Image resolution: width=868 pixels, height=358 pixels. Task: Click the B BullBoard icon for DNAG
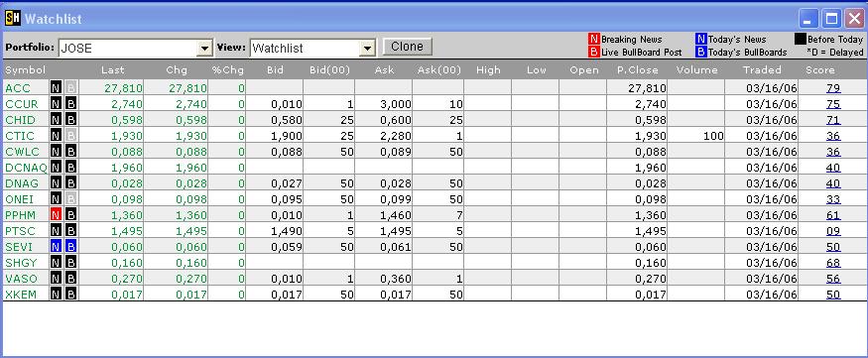pos(70,183)
